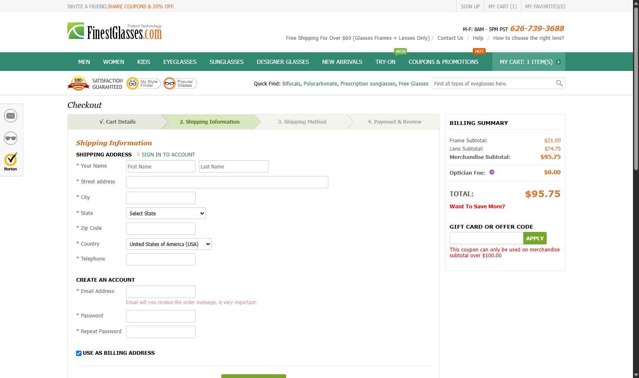Image resolution: width=639 pixels, height=378 pixels.
Task: Select Shipping Method step tab
Action: [x=302, y=122]
